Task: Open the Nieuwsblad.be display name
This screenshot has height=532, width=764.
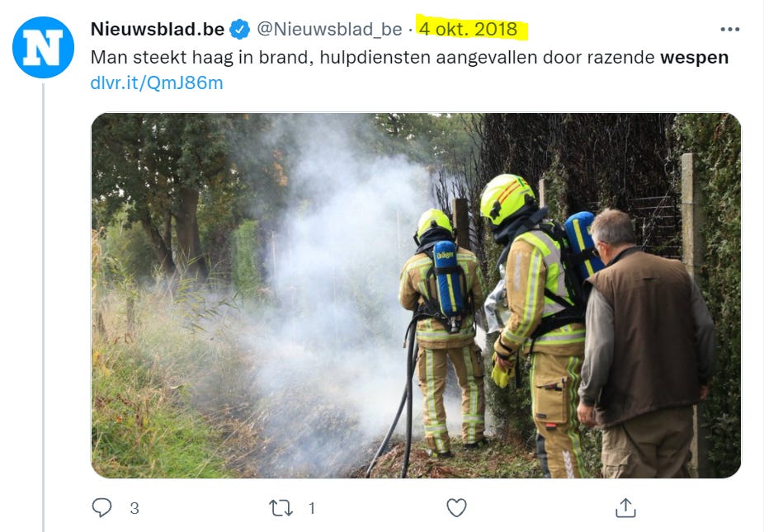Action: click(x=158, y=29)
